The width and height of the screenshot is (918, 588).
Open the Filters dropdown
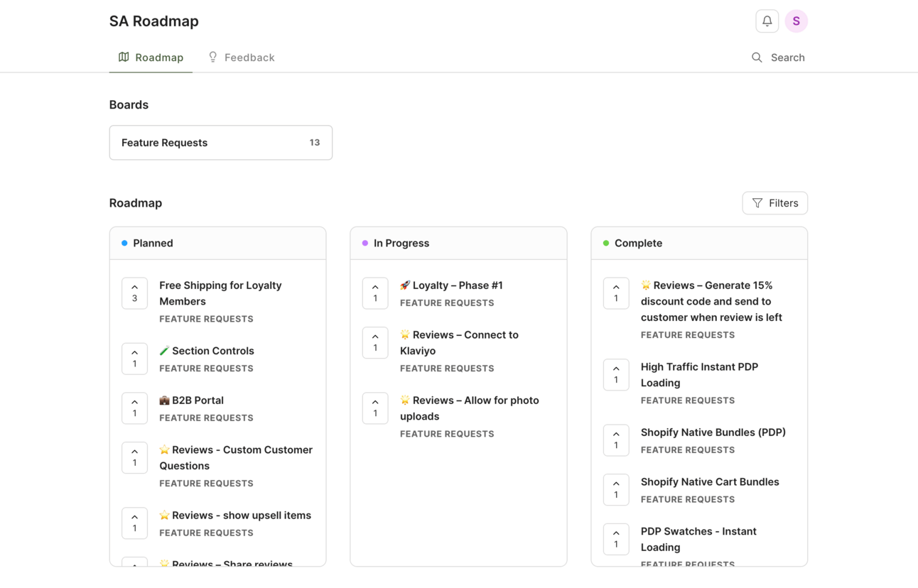coord(774,203)
